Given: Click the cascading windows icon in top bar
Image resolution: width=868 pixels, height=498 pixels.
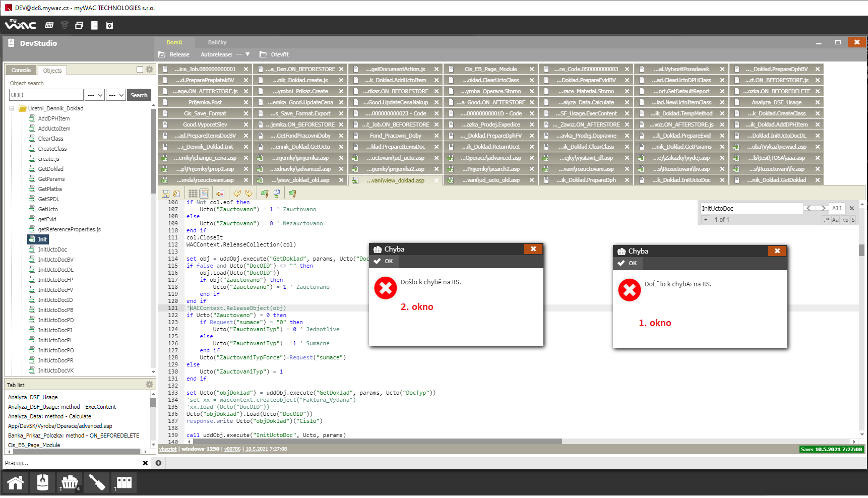Looking at the screenshot, I should click(x=79, y=25).
